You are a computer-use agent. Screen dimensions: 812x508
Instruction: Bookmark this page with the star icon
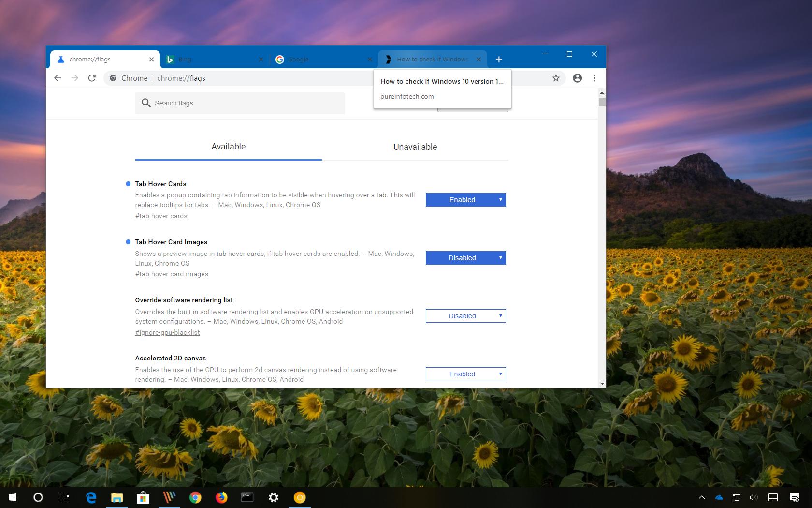click(x=555, y=78)
